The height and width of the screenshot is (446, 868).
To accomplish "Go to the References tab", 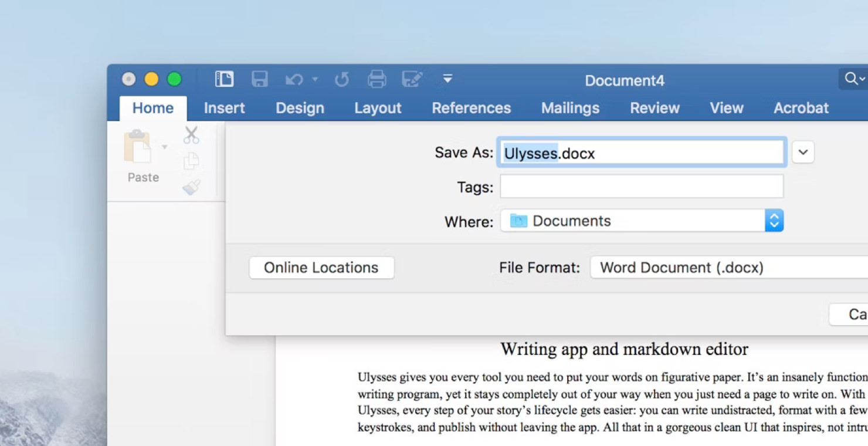I will [472, 108].
